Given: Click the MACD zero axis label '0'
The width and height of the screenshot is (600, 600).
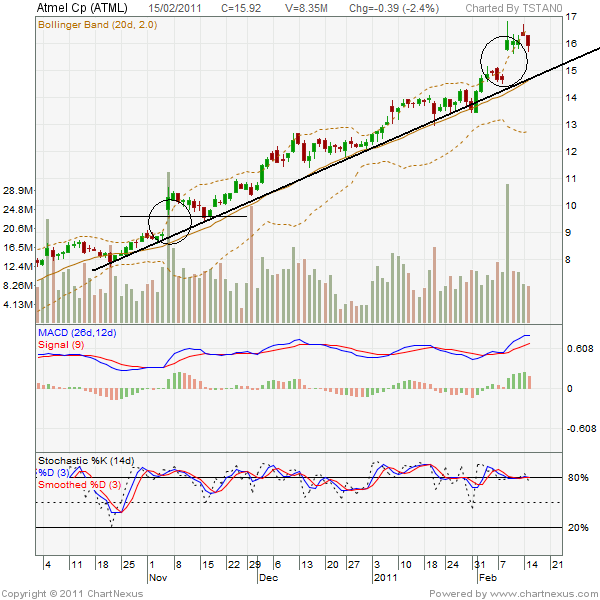Looking at the screenshot, I should point(569,389).
